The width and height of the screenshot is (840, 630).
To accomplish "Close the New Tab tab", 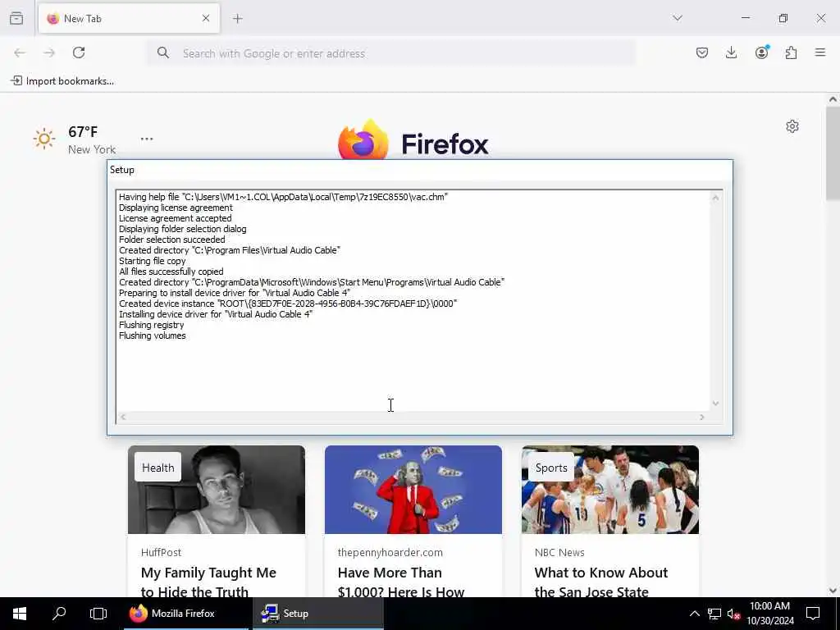I will click(x=206, y=18).
